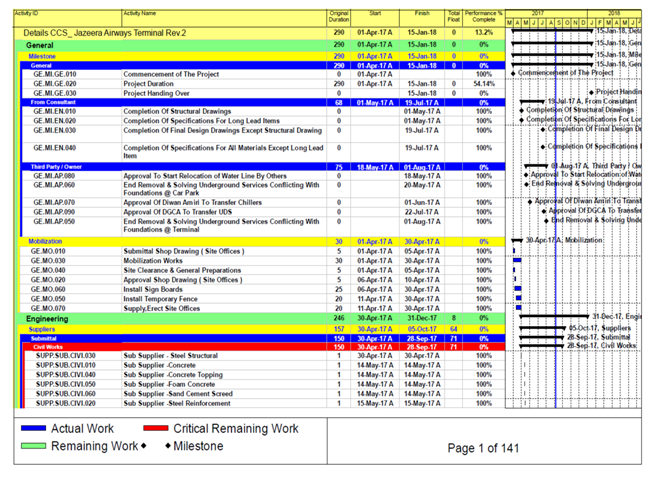Collapse the green Engineering group band
The height and width of the screenshot is (486, 653).
click(47, 318)
